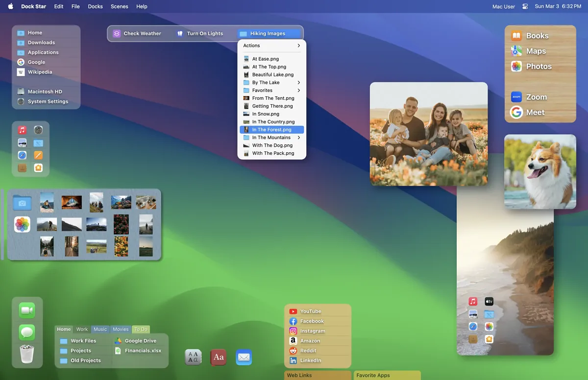Expand the Actions submenu
Screen dimensions: 588x380
(x=272, y=46)
